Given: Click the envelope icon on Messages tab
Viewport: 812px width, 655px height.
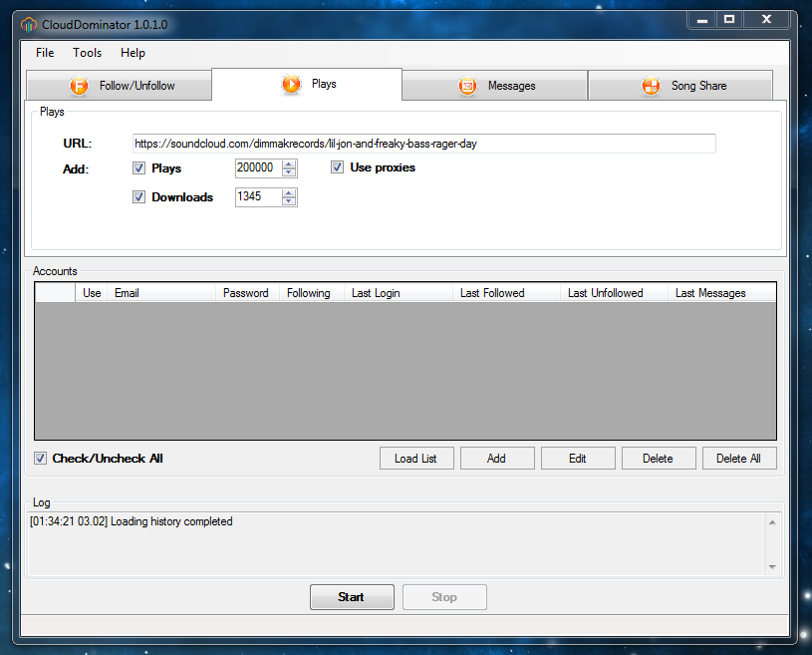Looking at the screenshot, I should click(x=467, y=86).
